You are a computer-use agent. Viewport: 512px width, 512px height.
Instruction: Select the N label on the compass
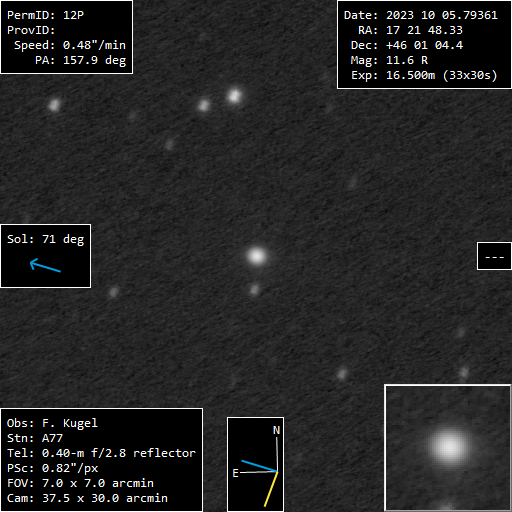click(x=276, y=430)
